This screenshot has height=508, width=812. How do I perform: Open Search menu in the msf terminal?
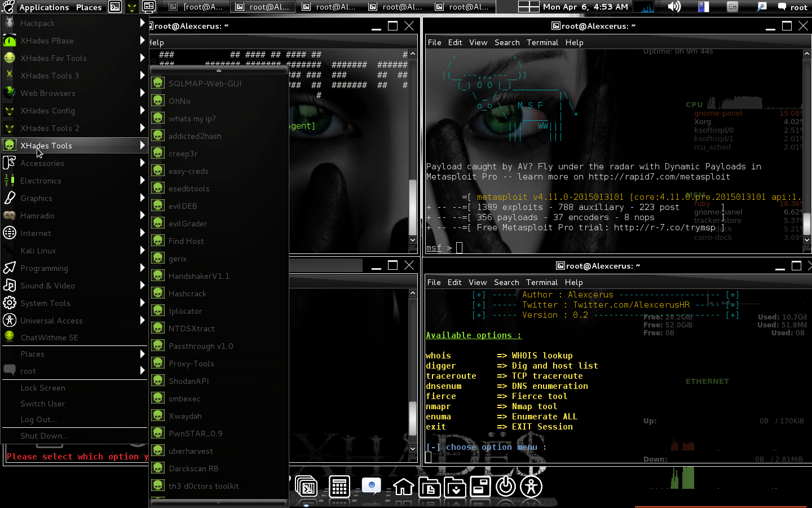point(507,42)
